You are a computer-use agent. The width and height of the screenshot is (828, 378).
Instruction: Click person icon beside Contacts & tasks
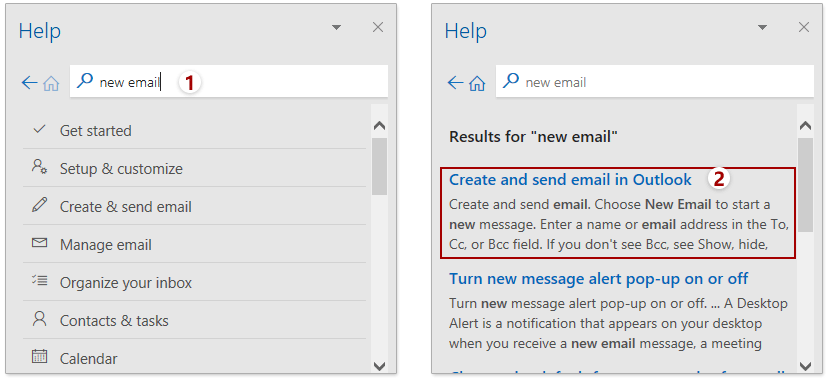coord(40,319)
